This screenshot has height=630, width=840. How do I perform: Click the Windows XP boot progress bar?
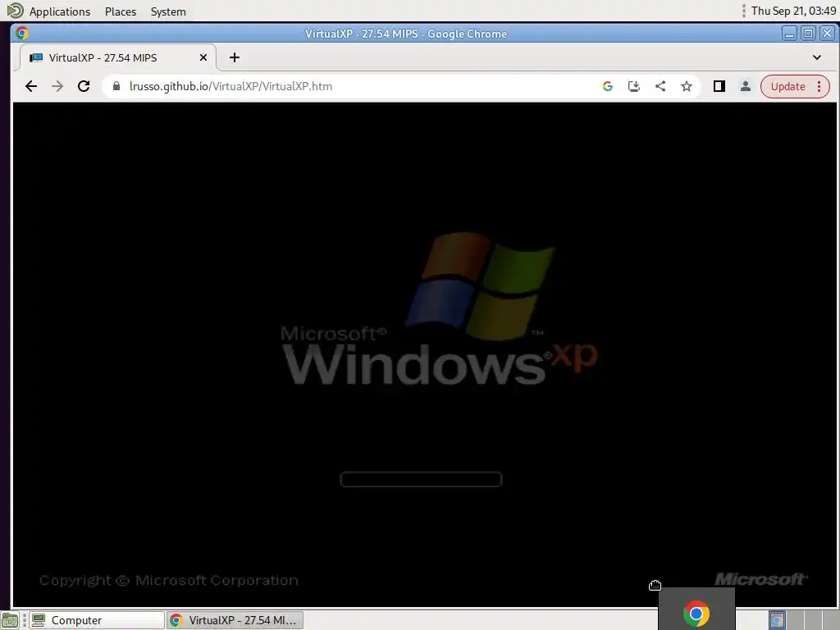point(421,479)
